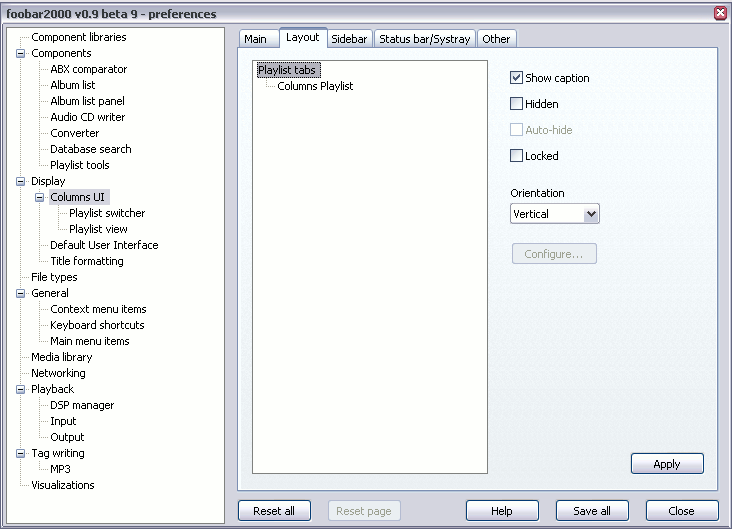Select Database search in tree

pos(91,149)
